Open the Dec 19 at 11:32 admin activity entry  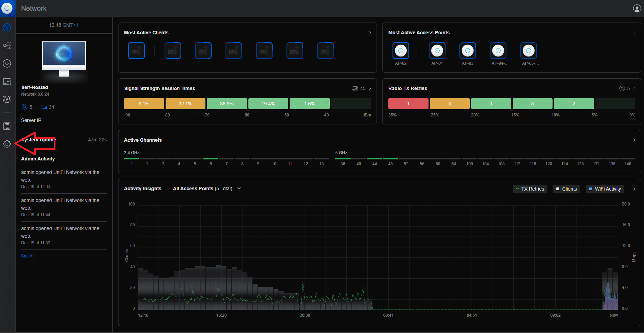coord(64,235)
